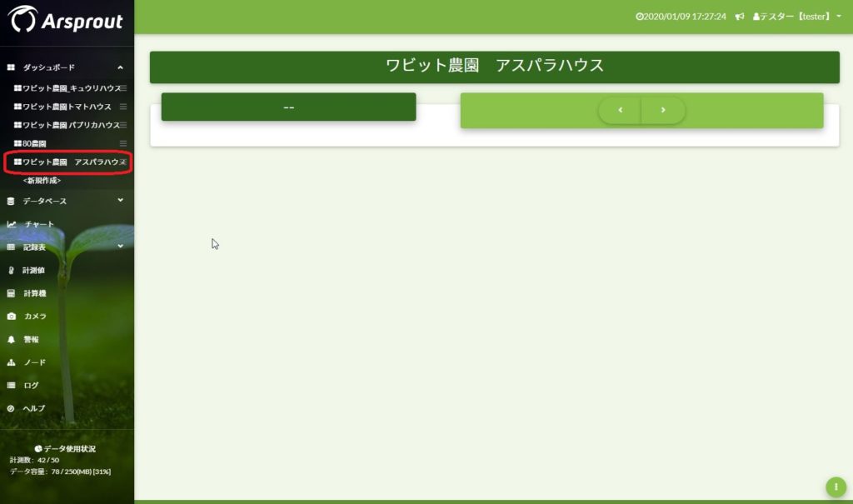This screenshot has width=853, height=504.
Task: Open ワビット農園_キュウリハウス dashboard
Action: [x=72, y=88]
